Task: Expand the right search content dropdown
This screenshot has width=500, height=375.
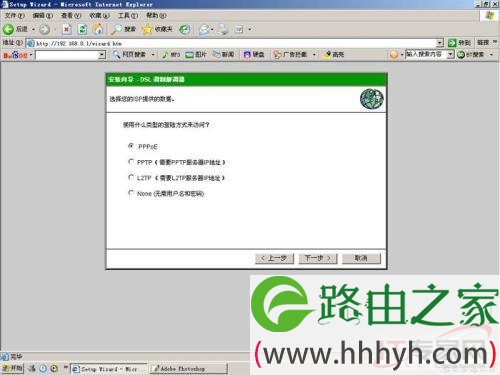Action: (450, 54)
